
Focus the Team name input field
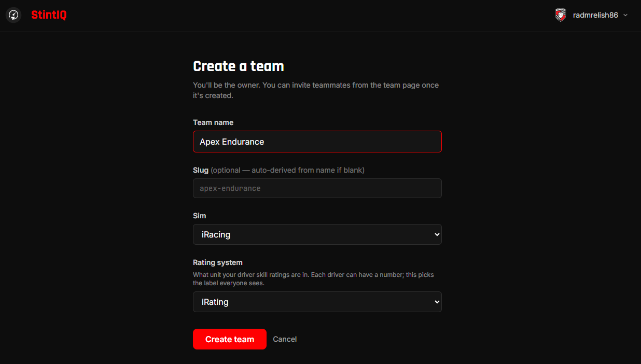[317, 142]
